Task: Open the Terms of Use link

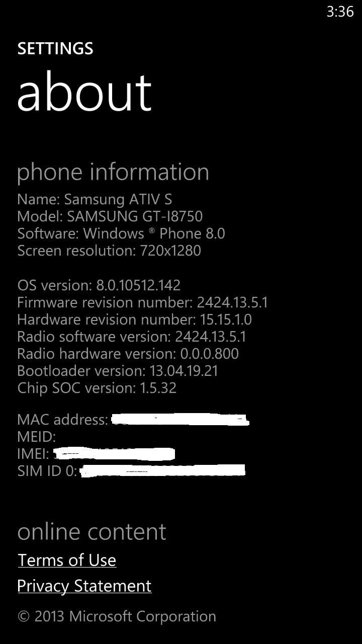Action: (x=67, y=560)
